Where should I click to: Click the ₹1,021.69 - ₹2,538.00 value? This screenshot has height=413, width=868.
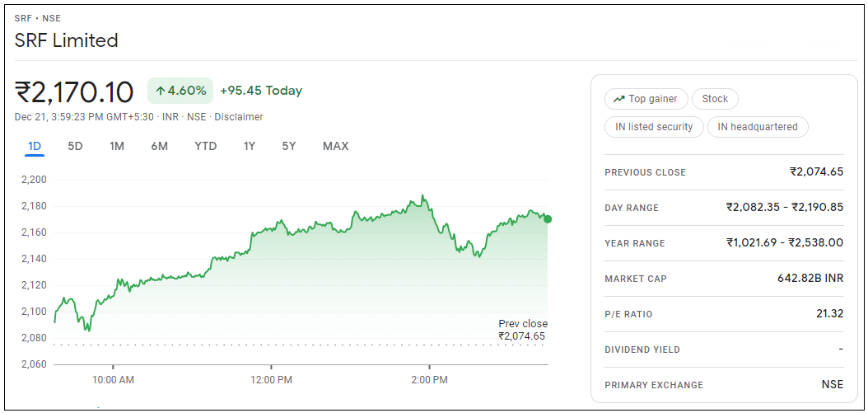click(x=784, y=243)
